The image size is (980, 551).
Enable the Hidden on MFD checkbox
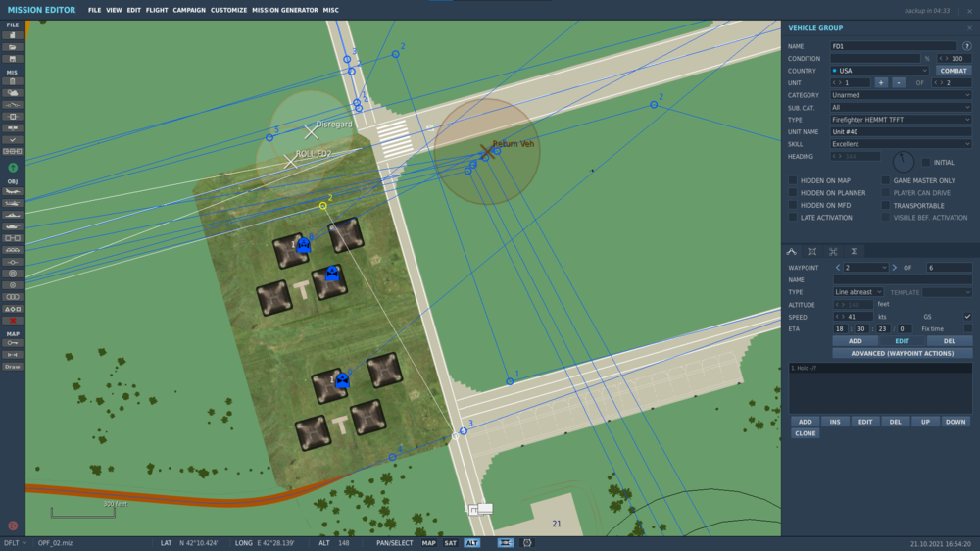click(x=793, y=205)
